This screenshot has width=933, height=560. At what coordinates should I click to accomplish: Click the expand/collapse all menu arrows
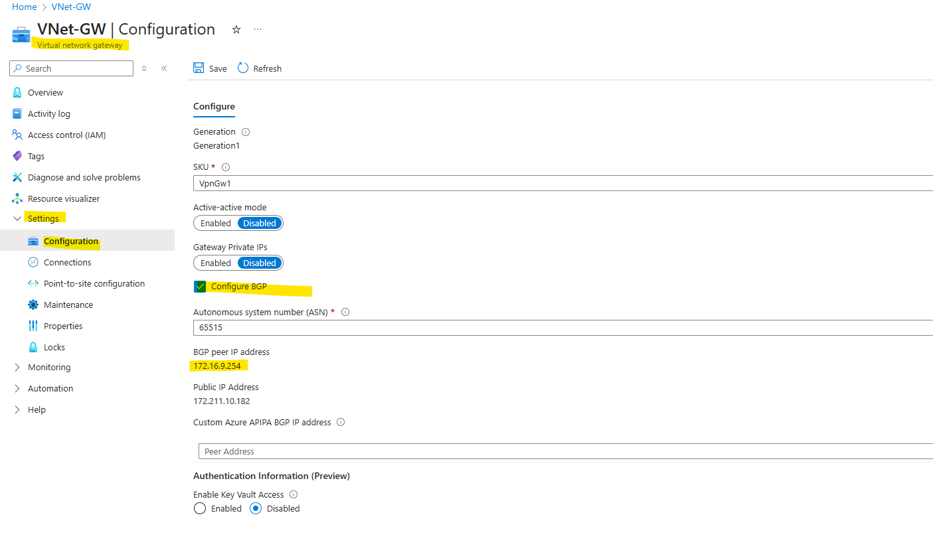click(144, 68)
